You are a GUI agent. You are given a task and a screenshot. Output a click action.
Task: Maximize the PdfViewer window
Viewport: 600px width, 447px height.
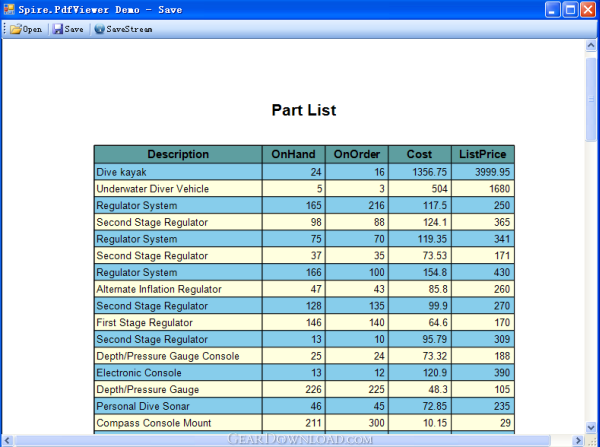570,10
